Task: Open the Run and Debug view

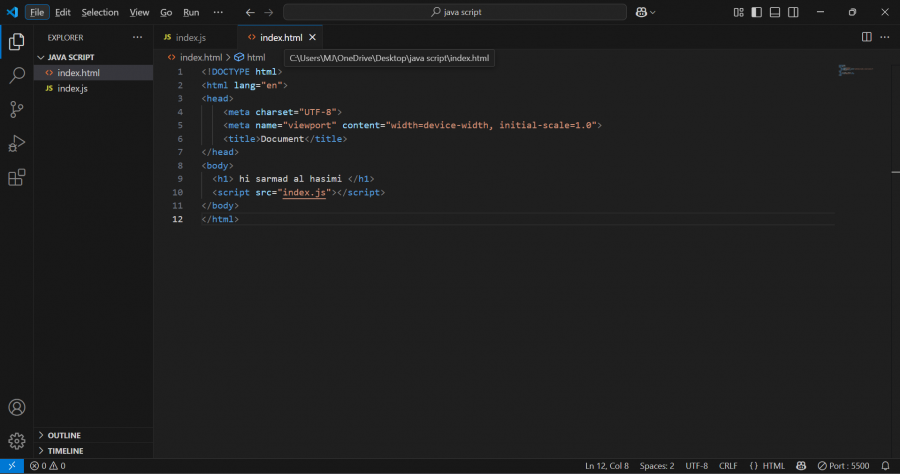Action: [x=16, y=143]
